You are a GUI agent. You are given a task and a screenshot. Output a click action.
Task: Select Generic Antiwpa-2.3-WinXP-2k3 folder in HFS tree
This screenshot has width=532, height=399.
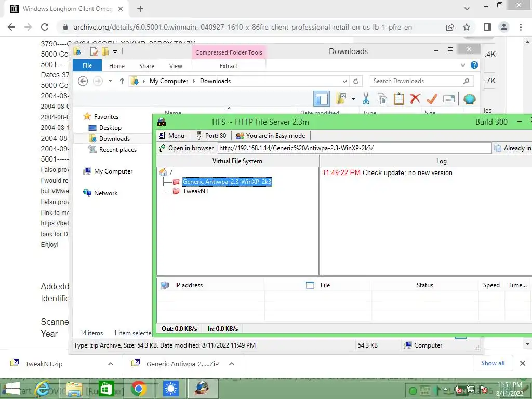227,181
